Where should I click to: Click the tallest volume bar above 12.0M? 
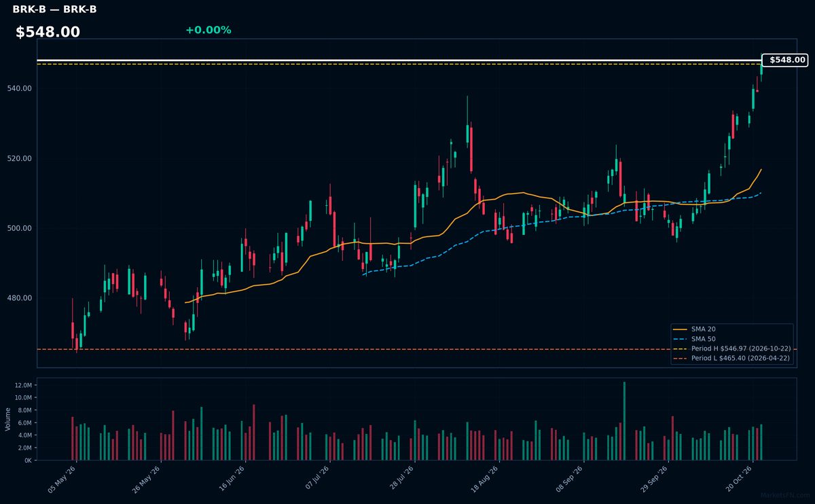click(x=624, y=421)
